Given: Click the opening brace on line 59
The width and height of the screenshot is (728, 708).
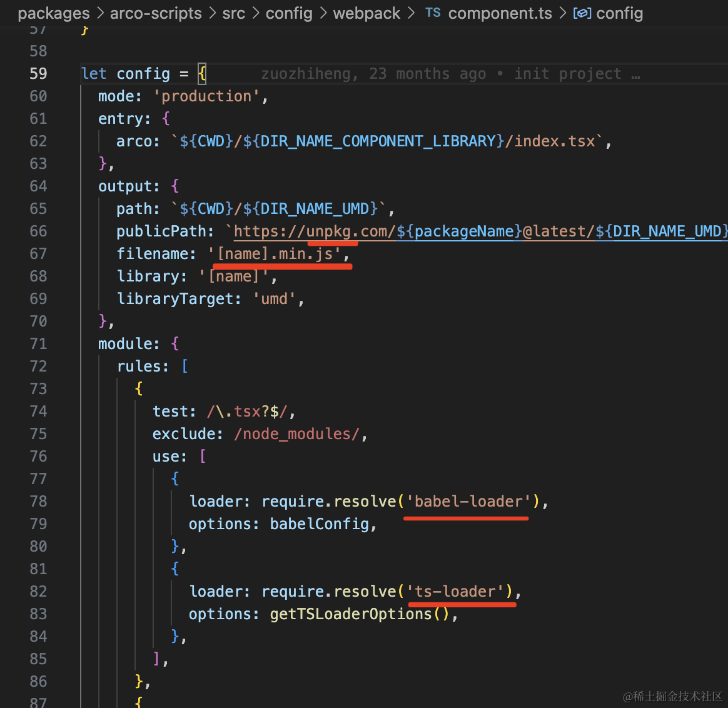Looking at the screenshot, I should (202, 74).
